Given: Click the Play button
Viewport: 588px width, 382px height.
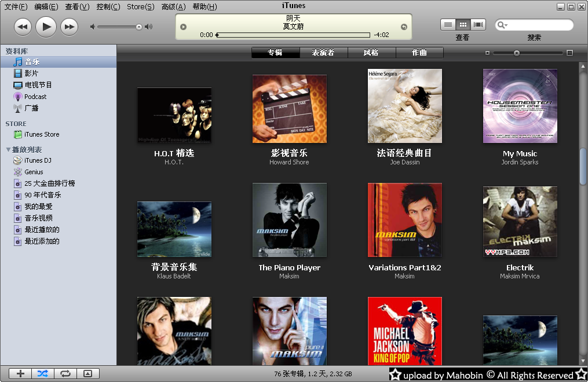Looking at the screenshot, I should pos(46,27).
